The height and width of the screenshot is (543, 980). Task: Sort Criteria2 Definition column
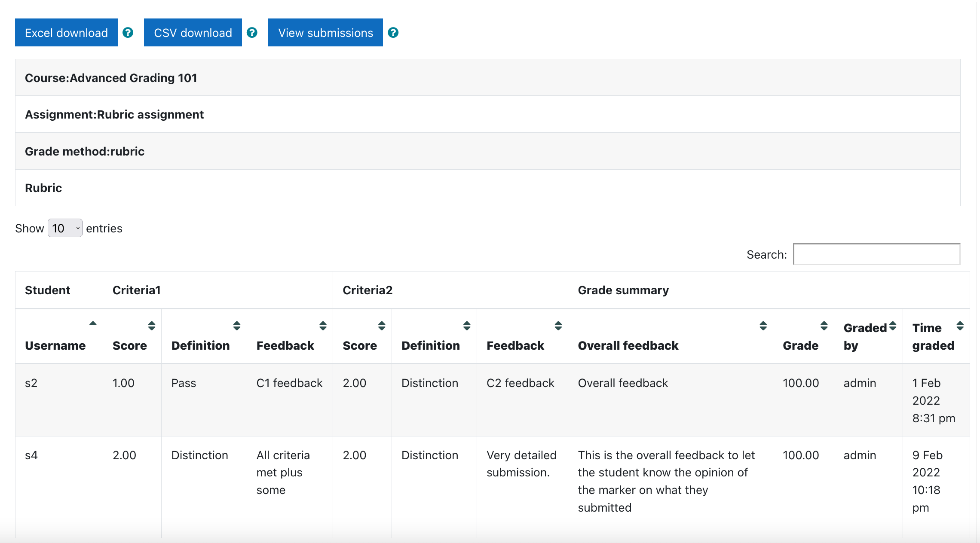[467, 326]
